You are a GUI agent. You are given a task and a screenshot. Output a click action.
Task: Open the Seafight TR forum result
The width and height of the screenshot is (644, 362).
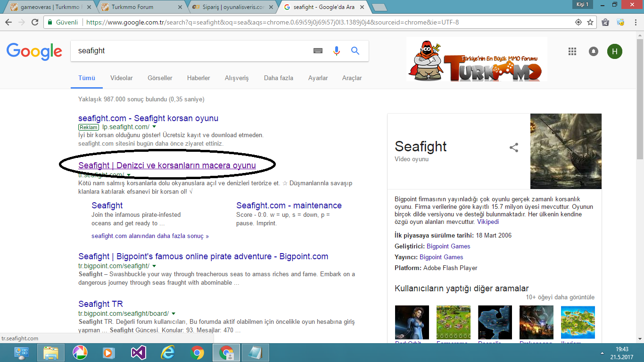coord(100,304)
